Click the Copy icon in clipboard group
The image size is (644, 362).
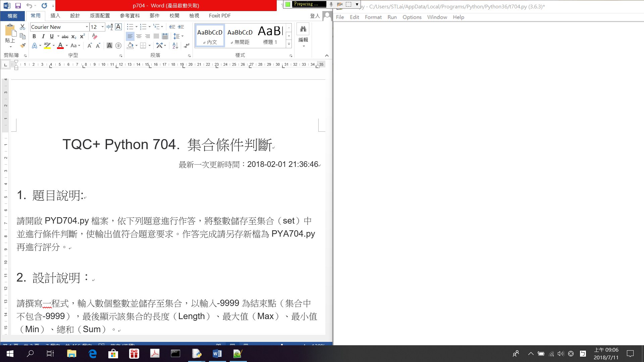click(22, 36)
